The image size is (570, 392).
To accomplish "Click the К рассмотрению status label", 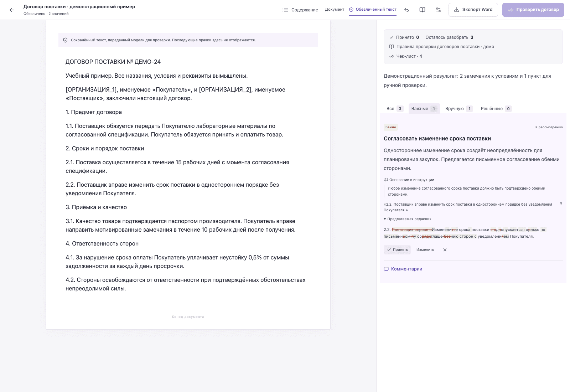I will pos(549,127).
